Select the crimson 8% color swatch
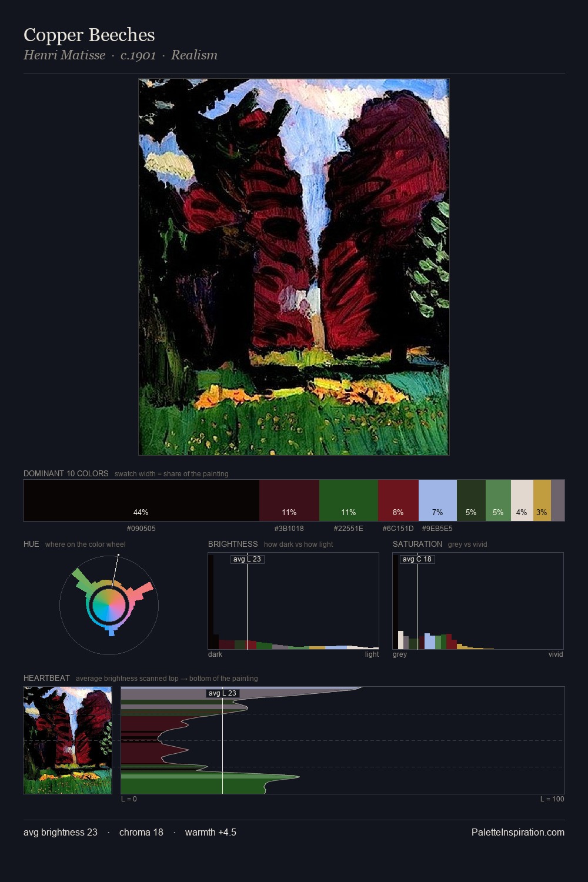588x882 pixels. pos(398,500)
